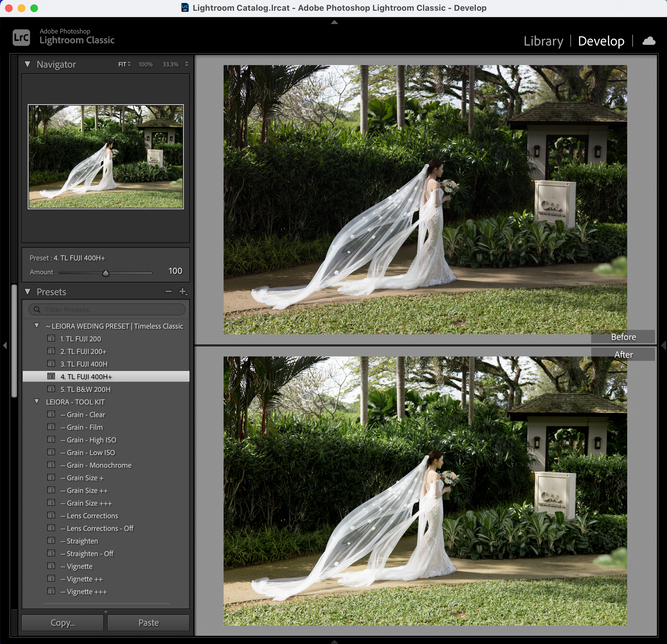Click the minus icon in Presets header
Viewport: 667px width, 644px height.
coord(168,291)
